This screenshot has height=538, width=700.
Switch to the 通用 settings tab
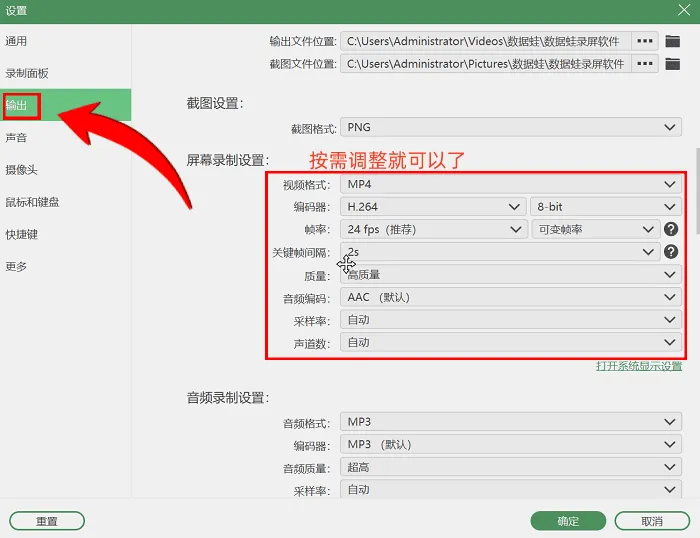[x=66, y=41]
